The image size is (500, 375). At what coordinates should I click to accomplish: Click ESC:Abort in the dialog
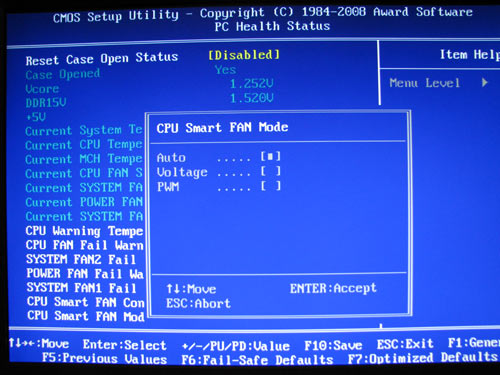point(198,303)
